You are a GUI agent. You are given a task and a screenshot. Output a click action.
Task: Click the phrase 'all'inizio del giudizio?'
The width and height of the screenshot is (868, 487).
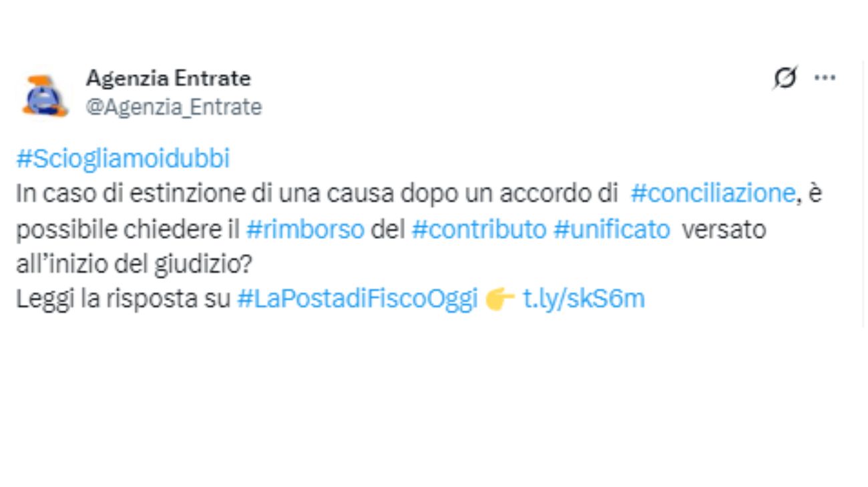(134, 265)
